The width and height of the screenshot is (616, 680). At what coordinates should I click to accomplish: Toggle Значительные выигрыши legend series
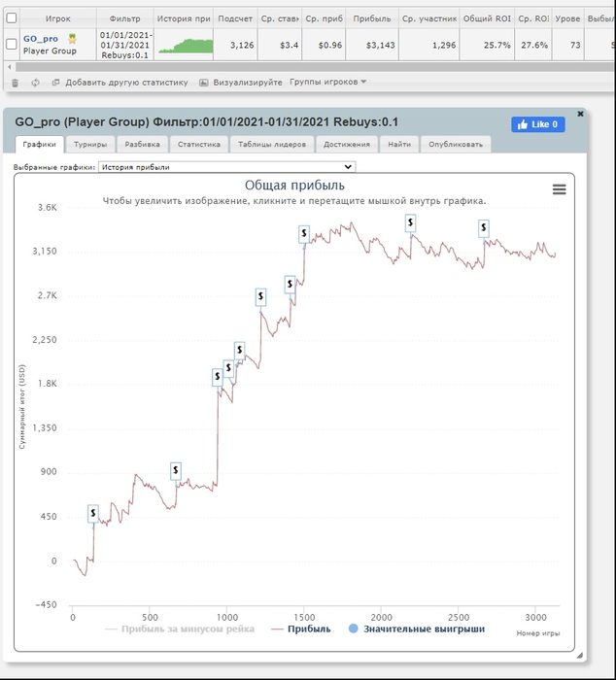point(417,629)
